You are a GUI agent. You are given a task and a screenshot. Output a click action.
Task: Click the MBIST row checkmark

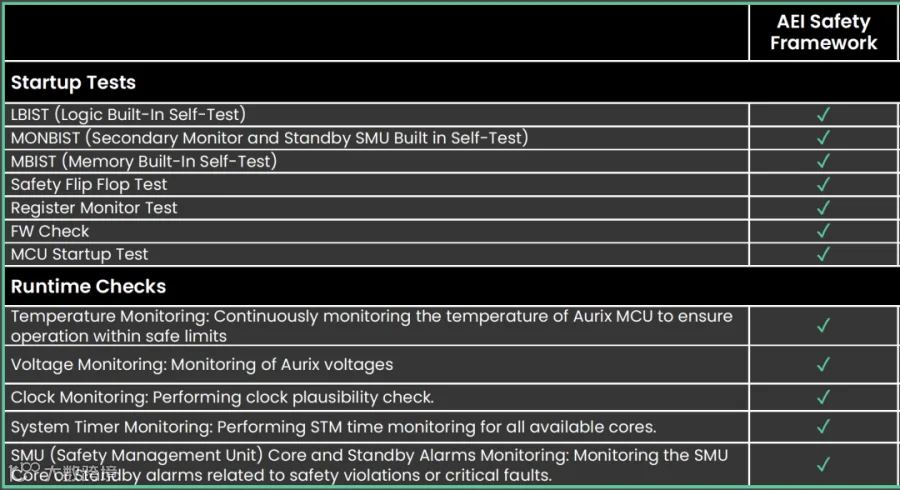tap(823, 161)
